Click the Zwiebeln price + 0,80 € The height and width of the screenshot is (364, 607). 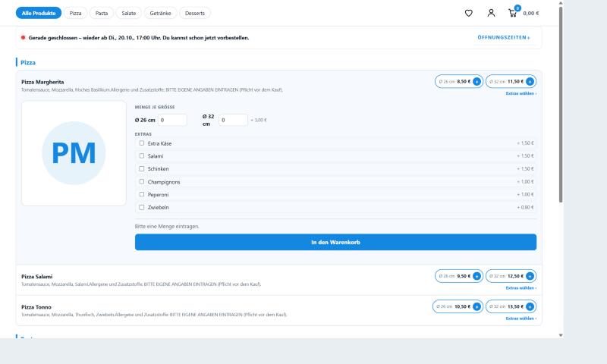(x=525, y=207)
